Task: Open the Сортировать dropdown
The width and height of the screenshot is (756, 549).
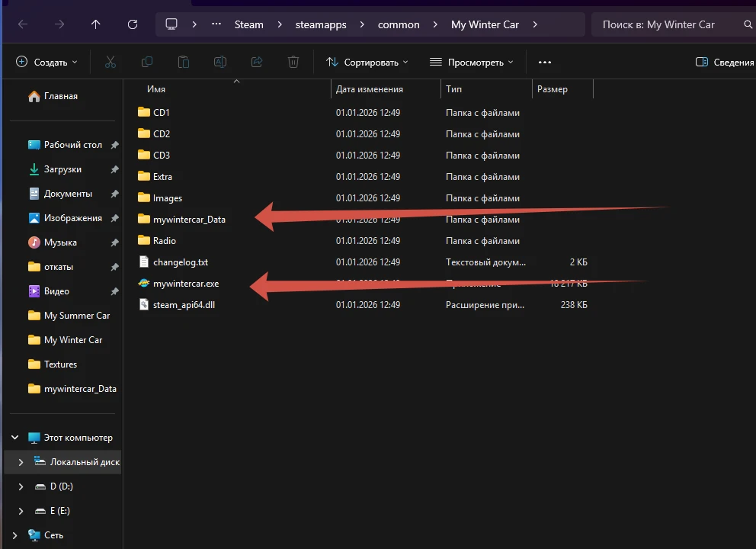Action: click(367, 62)
